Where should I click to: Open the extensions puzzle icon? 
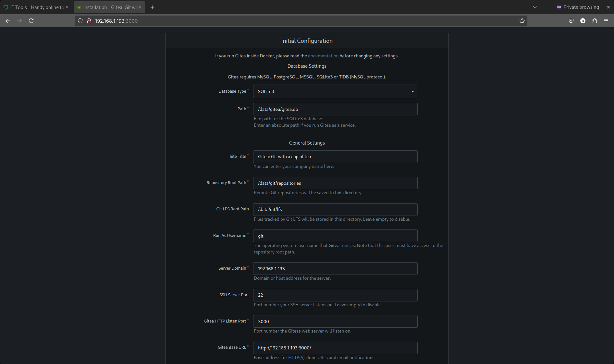(x=595, y=21)
